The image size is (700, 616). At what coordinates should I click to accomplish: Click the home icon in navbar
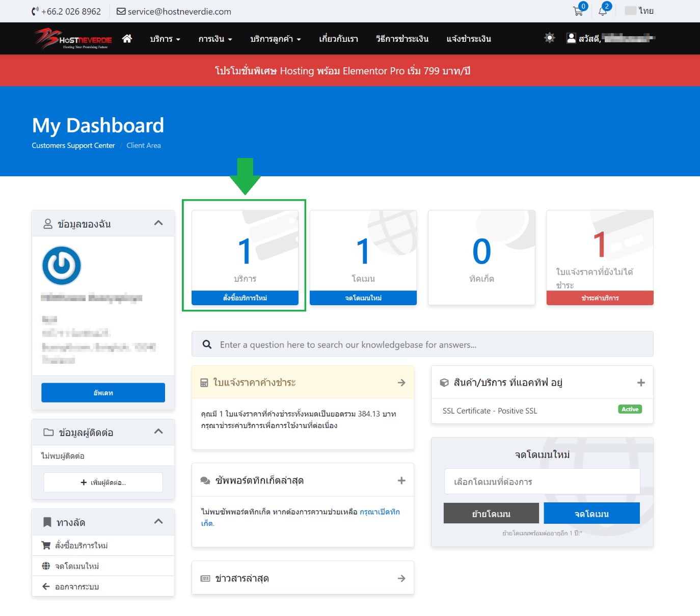click(127, 39)
